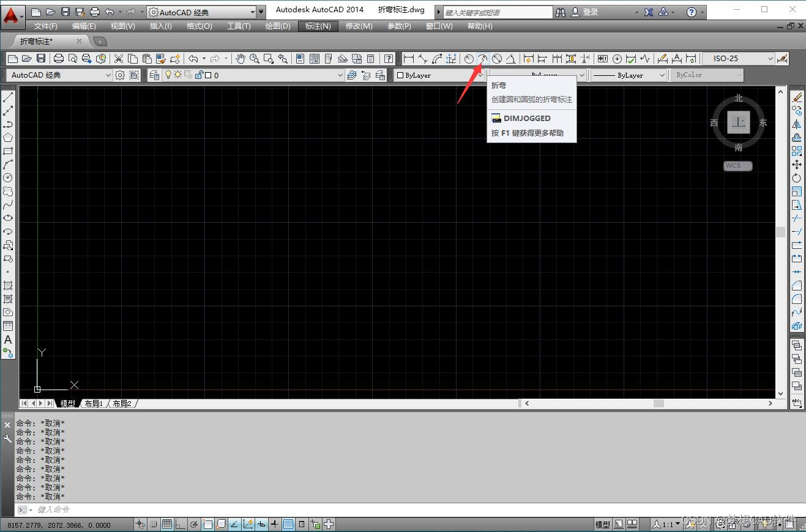Click the 登录 sign-in button
Screen dimensions: 806x532
(x=591, y=12)
